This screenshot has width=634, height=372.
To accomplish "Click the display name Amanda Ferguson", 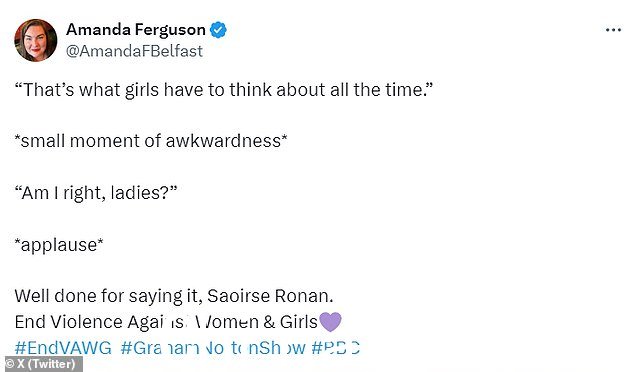I will [x=136, y=30].
